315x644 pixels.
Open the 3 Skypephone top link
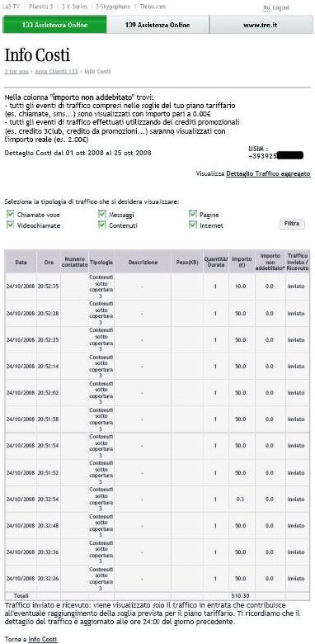click(113, 7)
